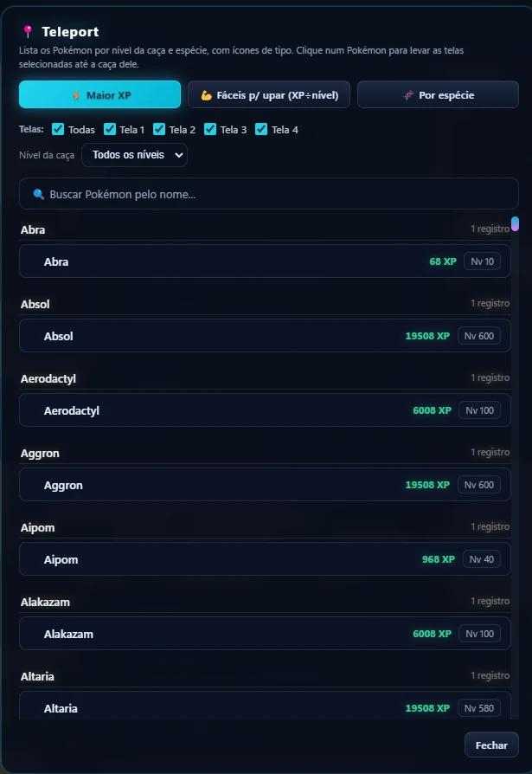Disable the Tela 4 checkbox
This screenshot has width=532, height=774.
pos(261,129)
